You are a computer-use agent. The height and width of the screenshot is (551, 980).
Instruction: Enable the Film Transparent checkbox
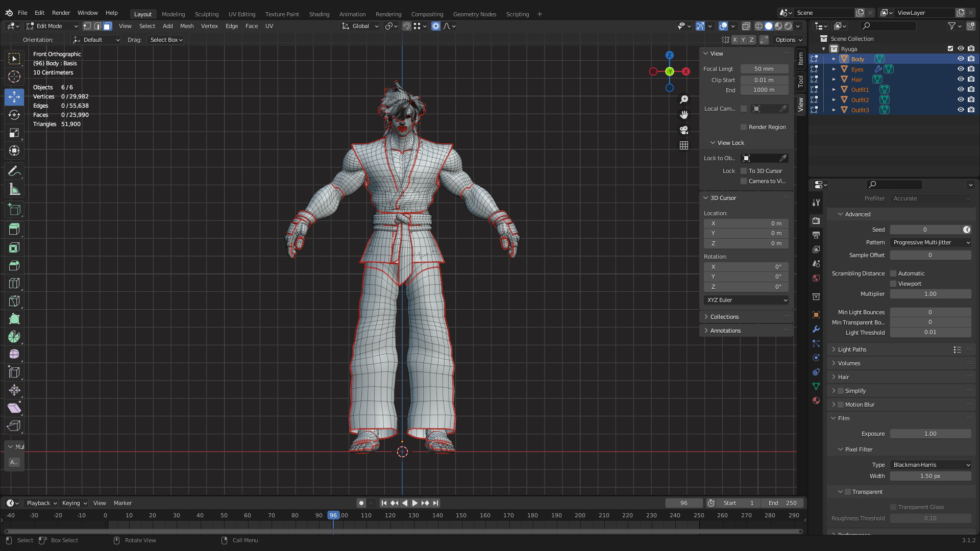pos(848,492)
